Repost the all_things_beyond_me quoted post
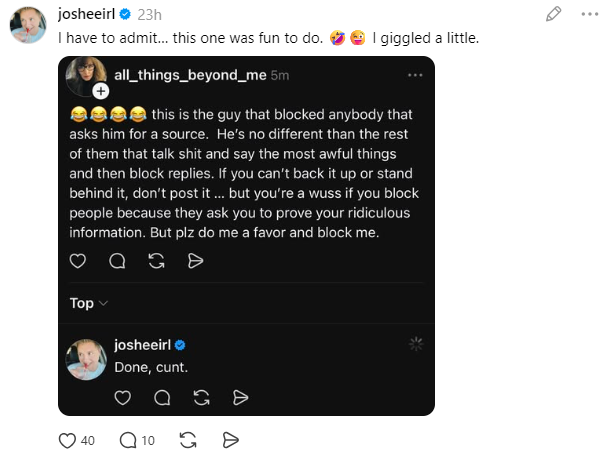The image size is (610, 463). pyautogui.click(x=156, y=261)
